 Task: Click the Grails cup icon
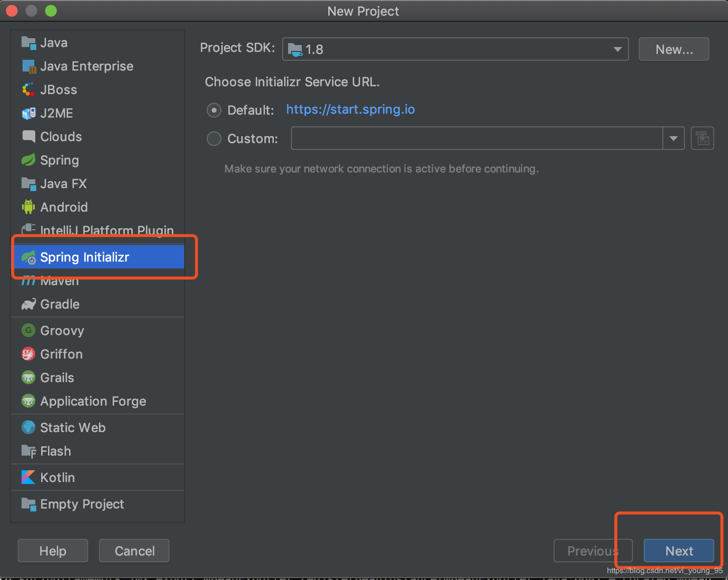[x=28, y=378]
